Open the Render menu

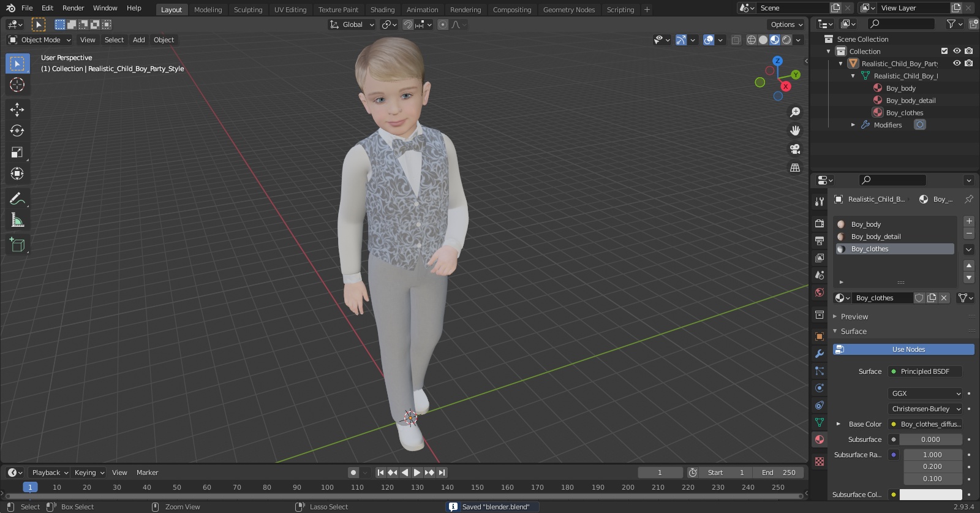coord(73,8)
